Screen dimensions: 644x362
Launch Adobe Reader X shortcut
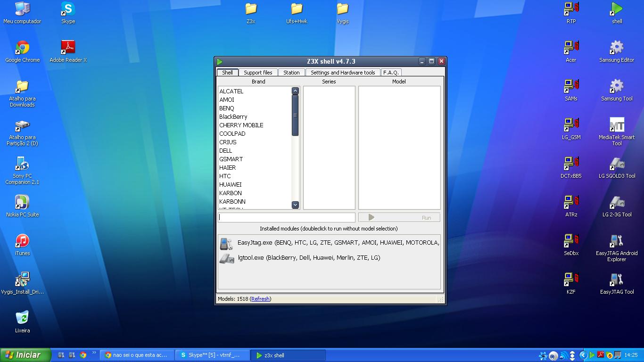click(x=68, y=51)
